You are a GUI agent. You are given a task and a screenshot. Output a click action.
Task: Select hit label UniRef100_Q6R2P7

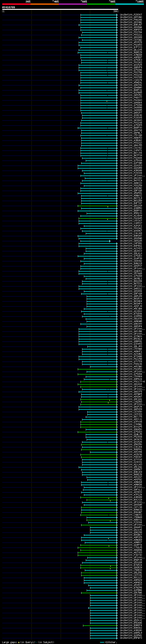point(131,113)
